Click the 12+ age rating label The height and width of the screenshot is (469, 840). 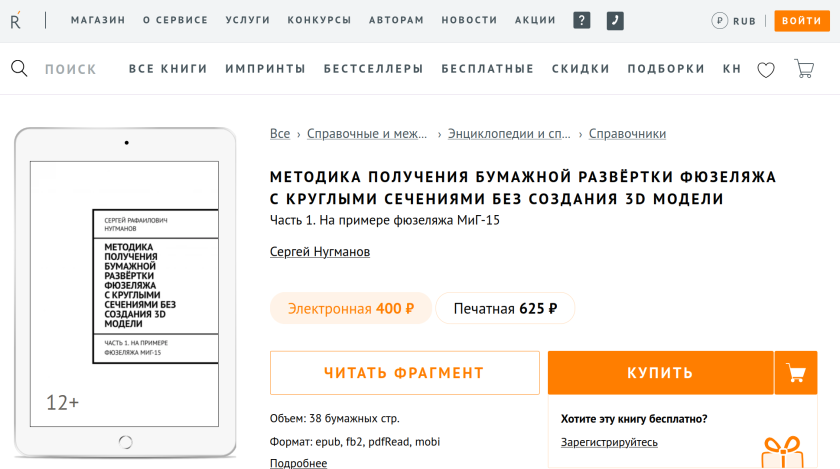click(62, 403)
